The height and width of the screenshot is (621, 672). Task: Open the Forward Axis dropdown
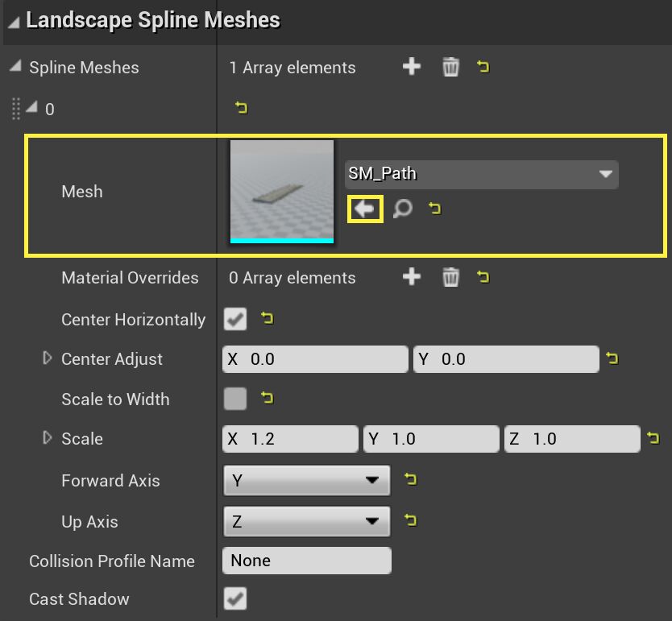pyautogui.click(x=372, y=480)
